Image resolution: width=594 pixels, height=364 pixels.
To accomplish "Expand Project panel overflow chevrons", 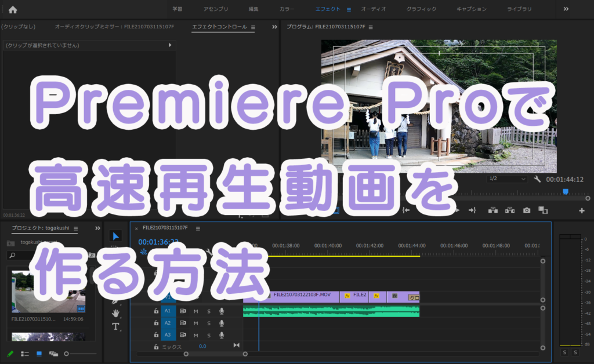I will (97, 228).
